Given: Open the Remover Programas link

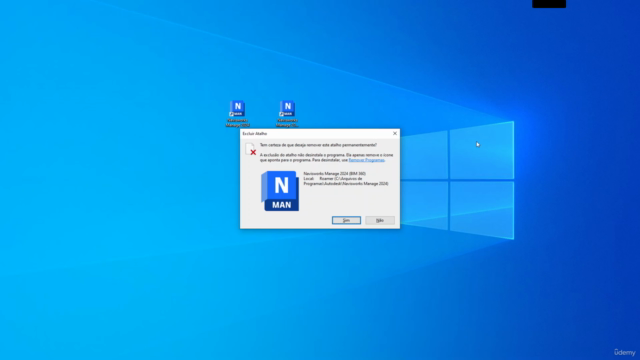Looking at the screenshot, I should click(367, 160).
